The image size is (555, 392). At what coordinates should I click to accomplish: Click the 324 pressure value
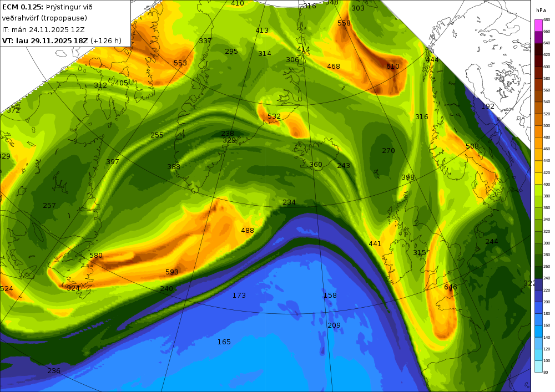73,288
